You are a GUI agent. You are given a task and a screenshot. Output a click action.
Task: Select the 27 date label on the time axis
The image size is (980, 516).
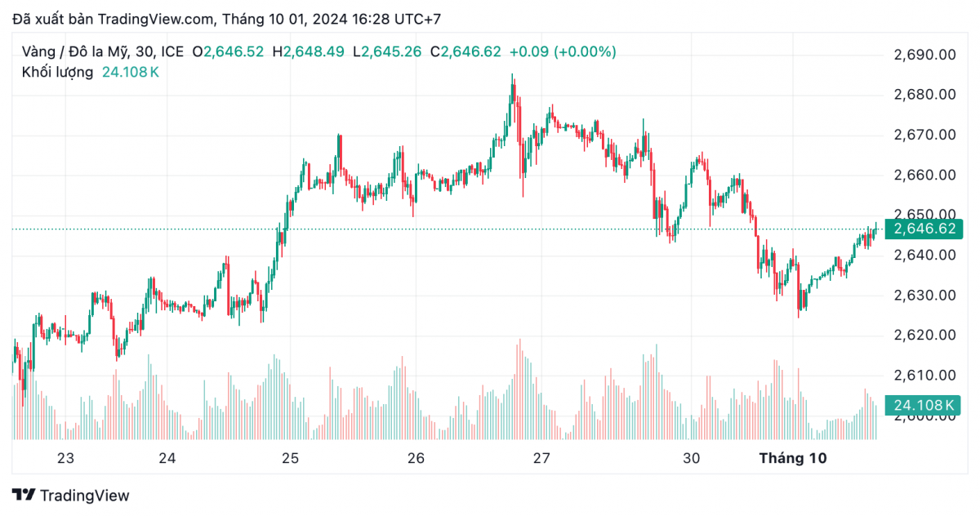(541, 459)
